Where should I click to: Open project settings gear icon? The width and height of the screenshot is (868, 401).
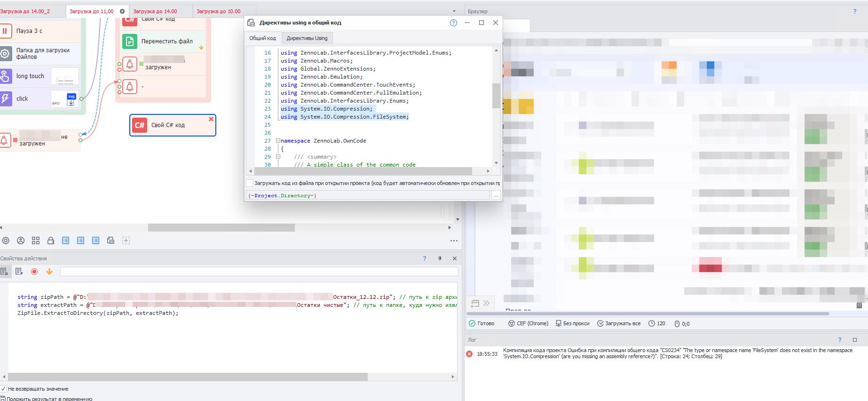coord(6,241)
